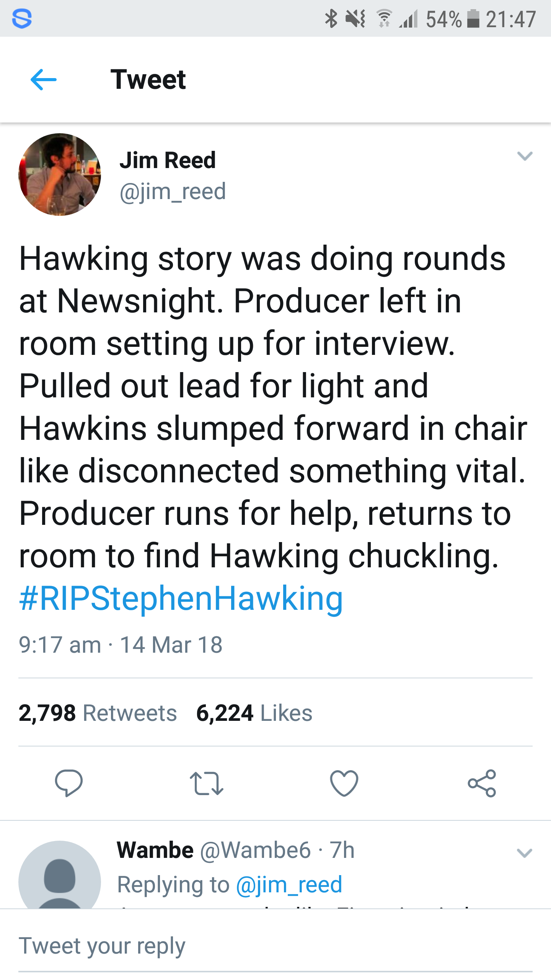Tap the S app notification icon

click(x=22, y=19)
